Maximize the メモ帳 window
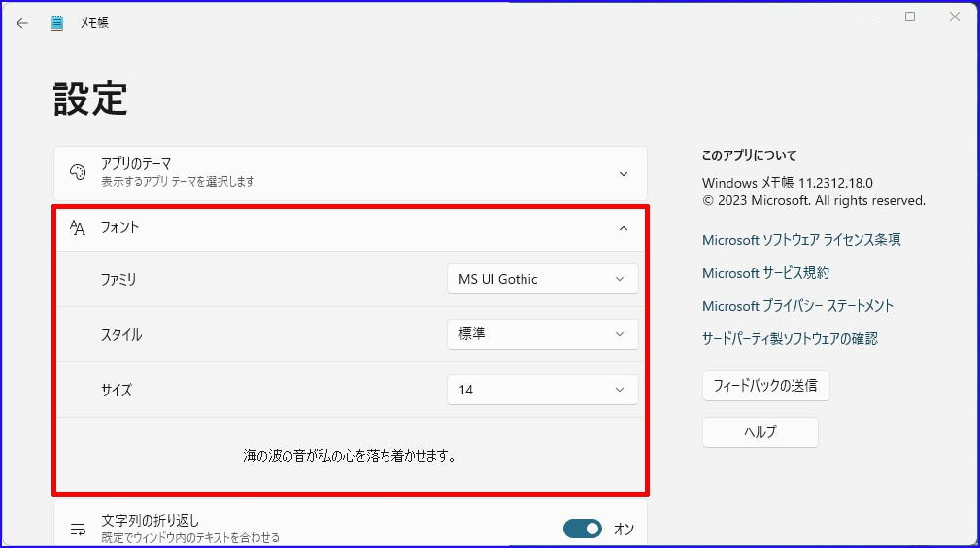Screen dimensions: 980x548 click(x=910, y=17)
